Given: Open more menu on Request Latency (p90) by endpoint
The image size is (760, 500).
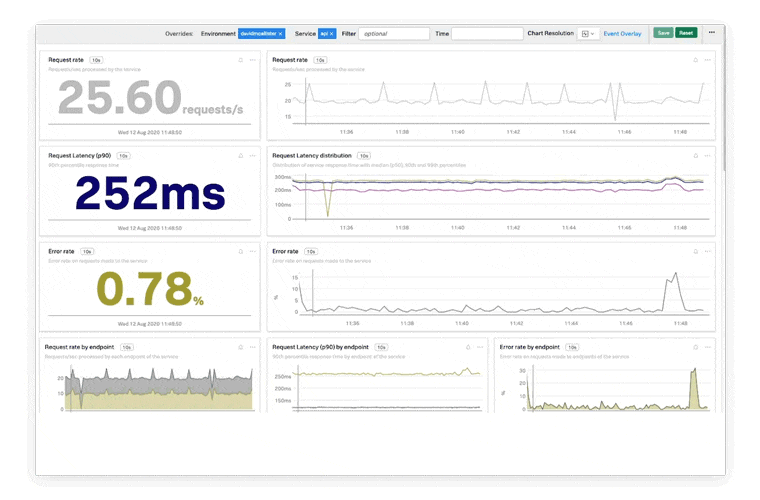Looking at the screenshot, I should (x=480, y=347).
